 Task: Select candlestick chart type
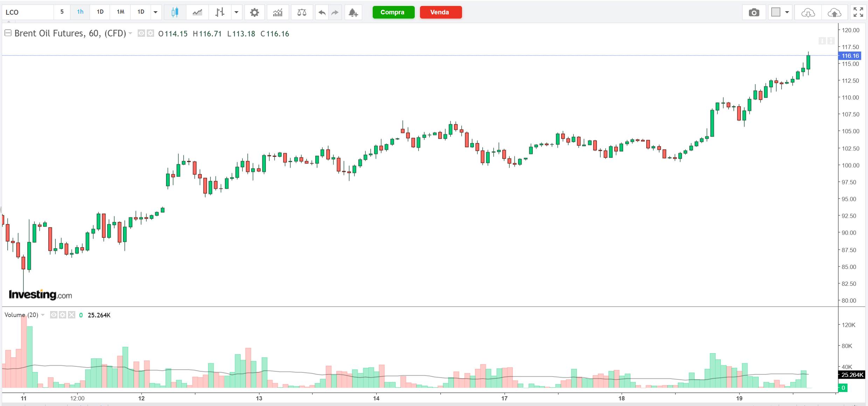175,12
